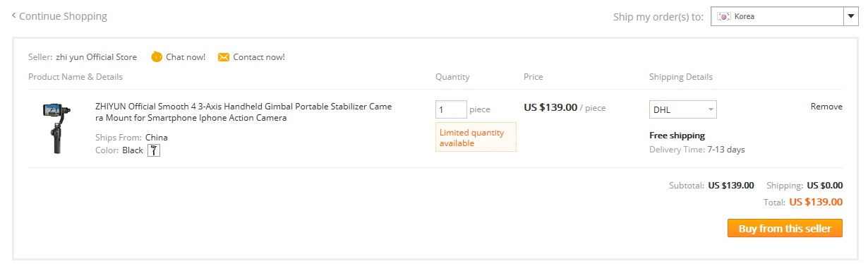Click the back chevron beside Continue Shopping
The image size is (868, 264).
[x=14, y=15]
